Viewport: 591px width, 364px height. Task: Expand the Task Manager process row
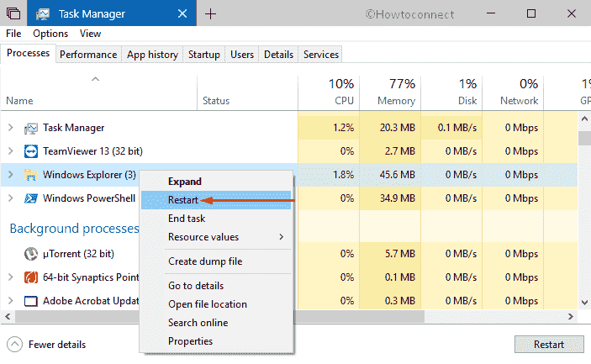tap(11, 128)
